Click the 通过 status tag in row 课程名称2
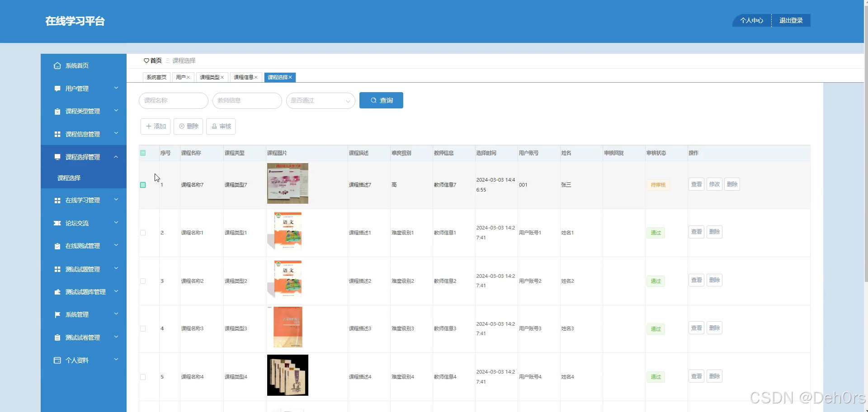The image size is (868, 412). tap(656, 281)
